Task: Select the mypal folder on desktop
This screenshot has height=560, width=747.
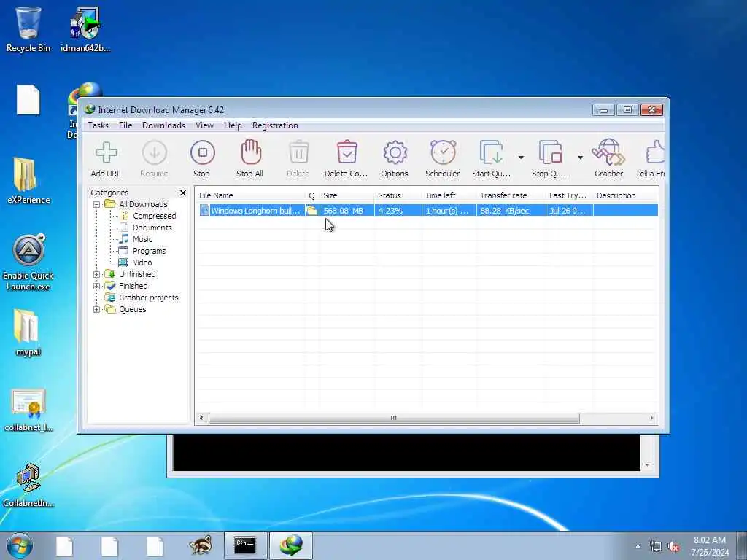Action: [28, 332]
